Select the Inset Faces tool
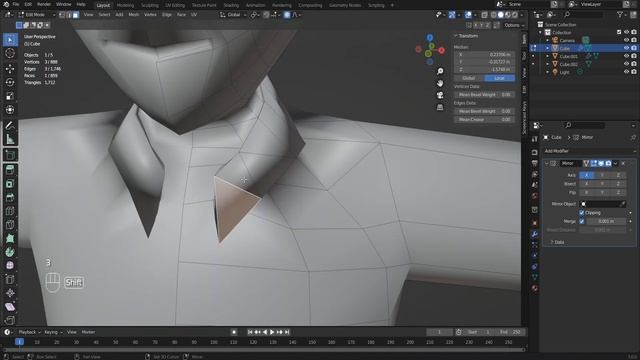640x360 pixels. (10, 184)
